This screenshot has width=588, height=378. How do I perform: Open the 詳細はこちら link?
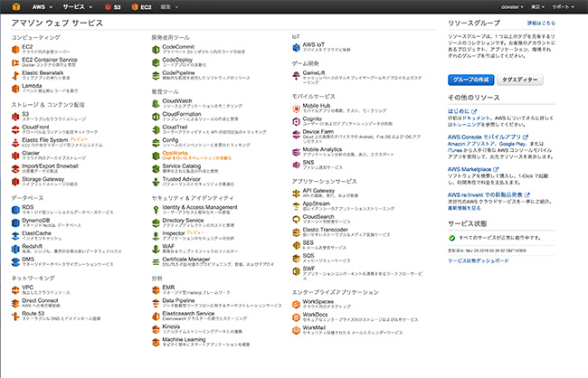click(541, 23)
